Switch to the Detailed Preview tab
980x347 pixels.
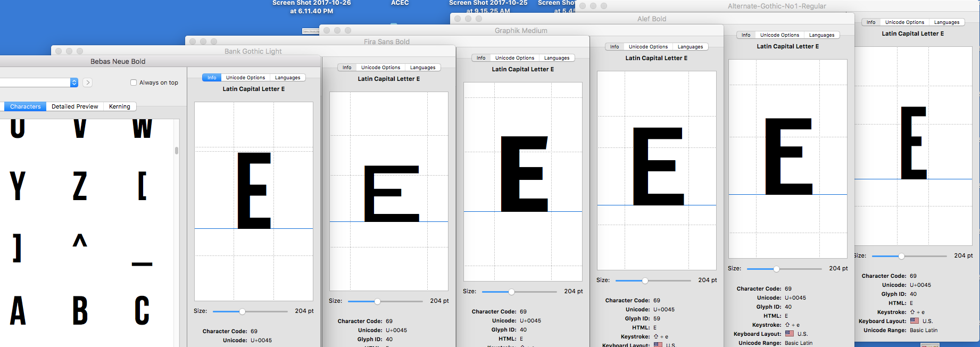click(74, 106)
